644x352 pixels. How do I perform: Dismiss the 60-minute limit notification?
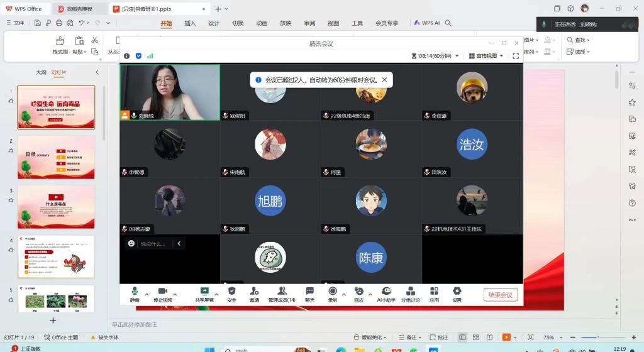(x=385, y=80)
